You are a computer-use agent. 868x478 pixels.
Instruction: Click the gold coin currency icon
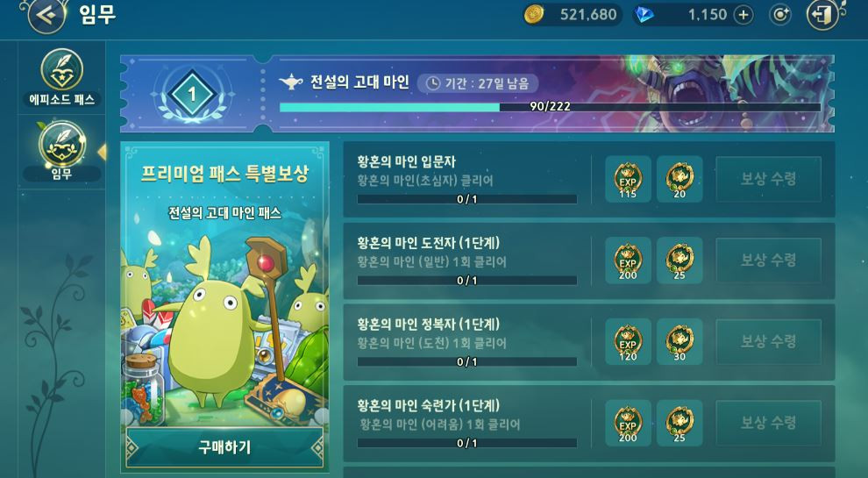tap(534, 14)
